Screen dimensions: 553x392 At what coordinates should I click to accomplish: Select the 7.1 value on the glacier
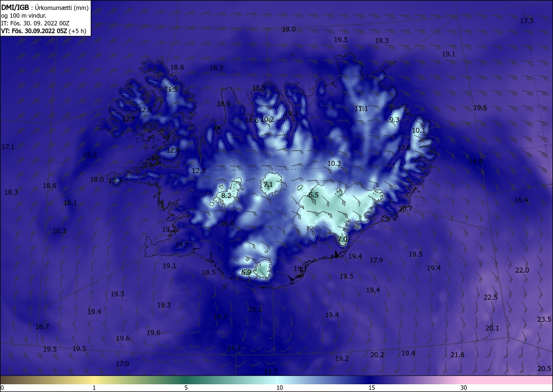(268, 184)
